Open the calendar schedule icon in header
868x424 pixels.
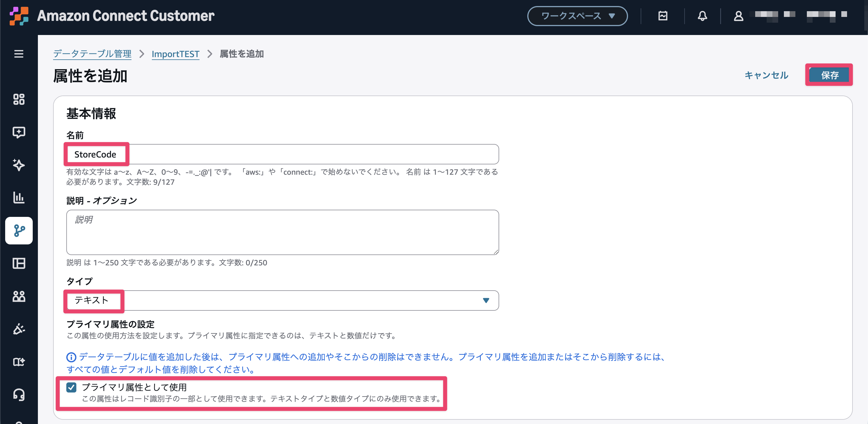pyautogui.click(x=663, y=16)
